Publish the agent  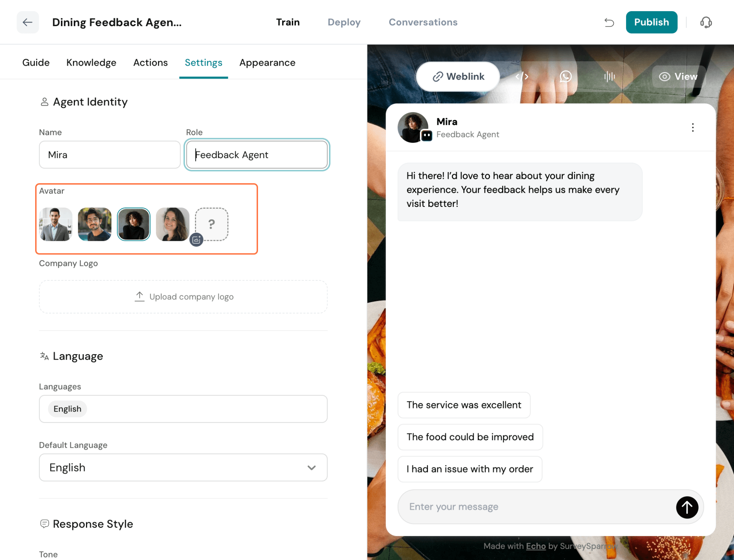651,22
